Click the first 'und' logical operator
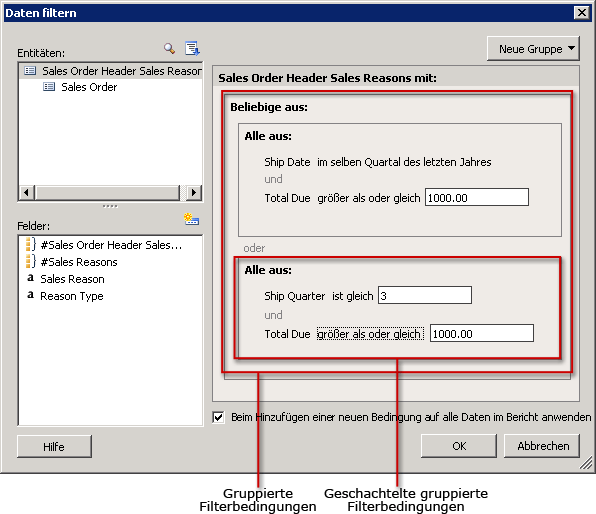The image size is (596, 514). [273, 179]
